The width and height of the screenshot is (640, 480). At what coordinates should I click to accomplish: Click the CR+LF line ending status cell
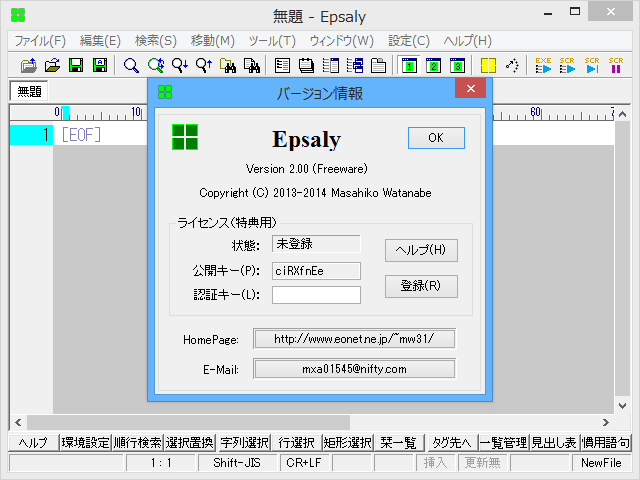304,463
